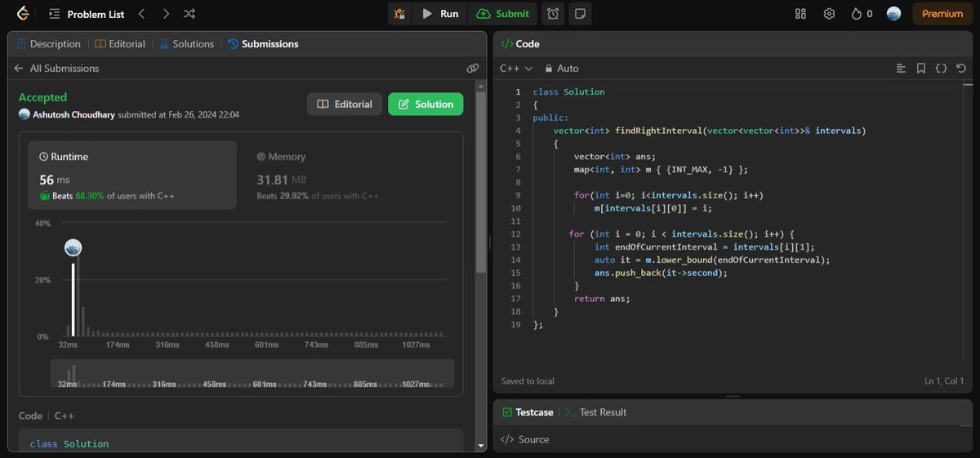This screenshot has height=458, width=980.
Task: Reset code to default icon
Action: point(961,69)
